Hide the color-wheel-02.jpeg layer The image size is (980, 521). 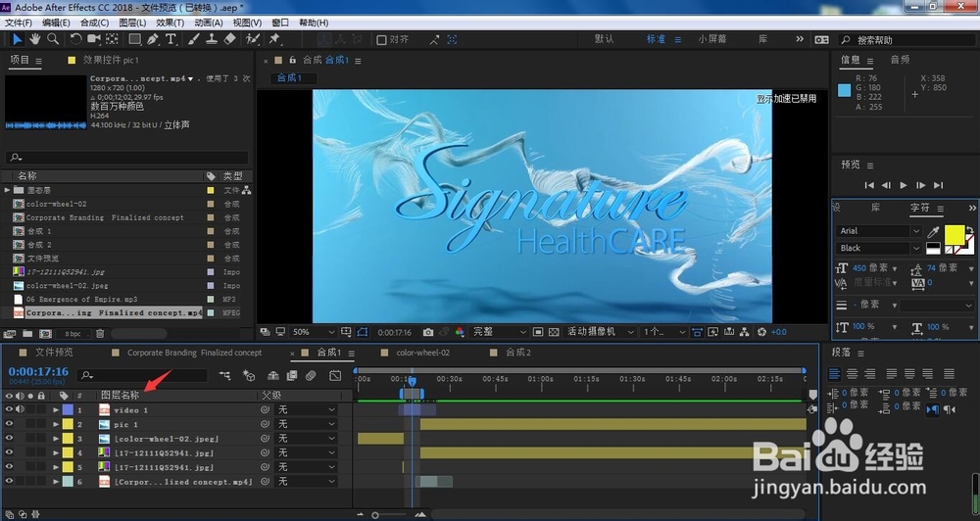pos(9,439)
